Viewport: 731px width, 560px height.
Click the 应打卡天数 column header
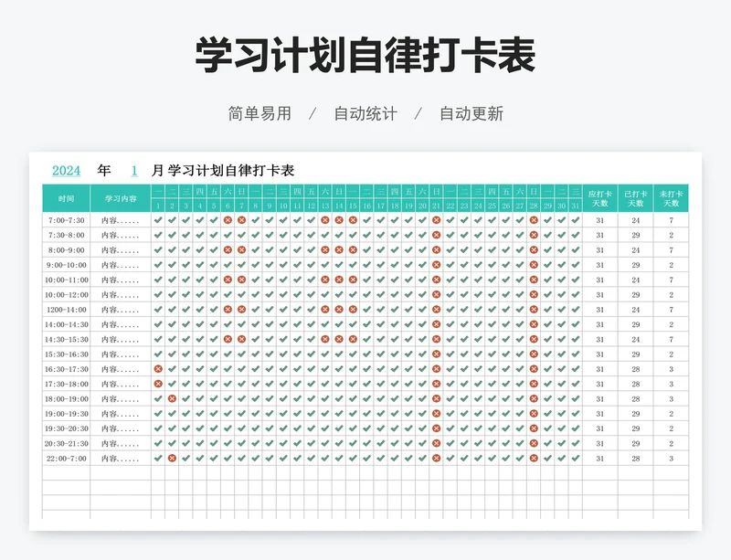pos(600,198)
